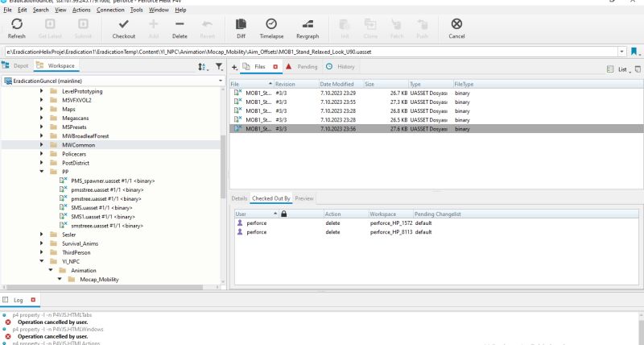Click the grayed Revert icon
Screen dimensions: 644x345
click(208, 24)
